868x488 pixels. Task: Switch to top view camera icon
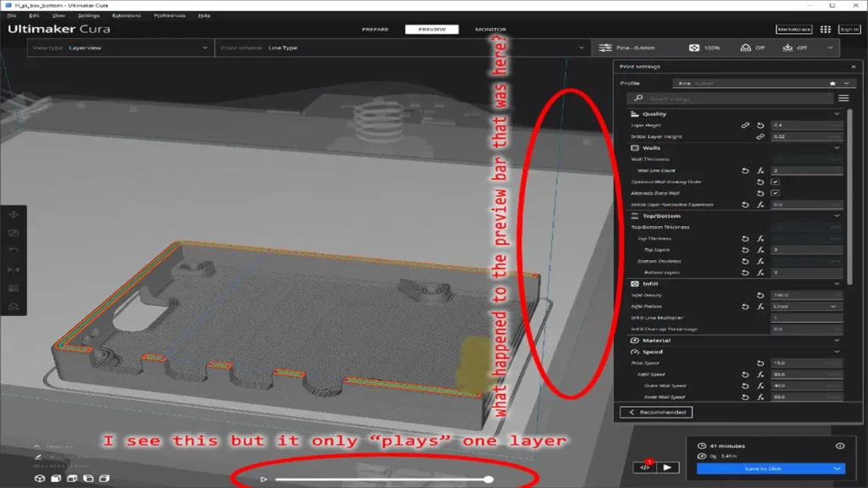tap(72, 479)
